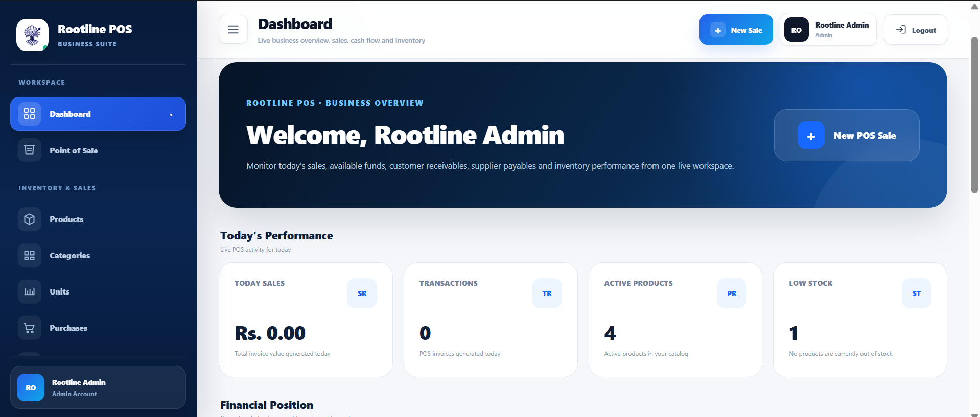Click the Logout arrow icon
Screen dimensions: 980x417
click(x=901, y=30)
